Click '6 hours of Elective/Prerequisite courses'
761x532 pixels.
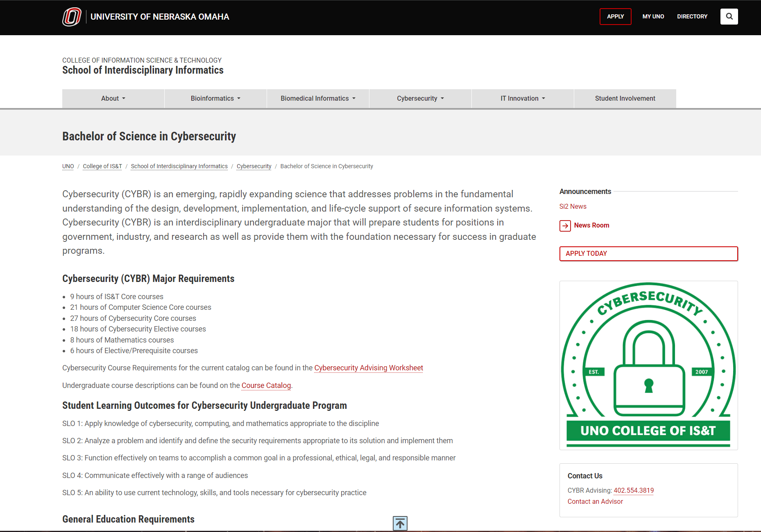[x=134, y=351]
